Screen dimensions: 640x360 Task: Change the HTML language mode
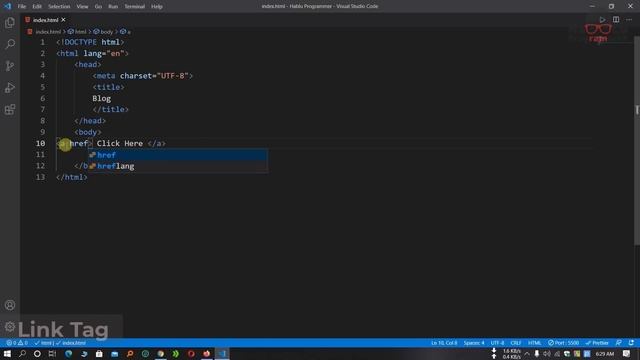click(534, 343)
